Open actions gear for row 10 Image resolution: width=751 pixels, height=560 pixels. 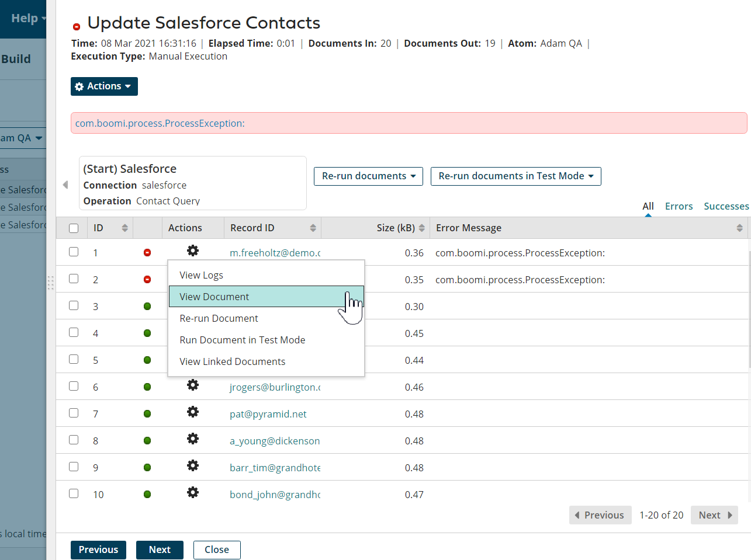point(193,492)
